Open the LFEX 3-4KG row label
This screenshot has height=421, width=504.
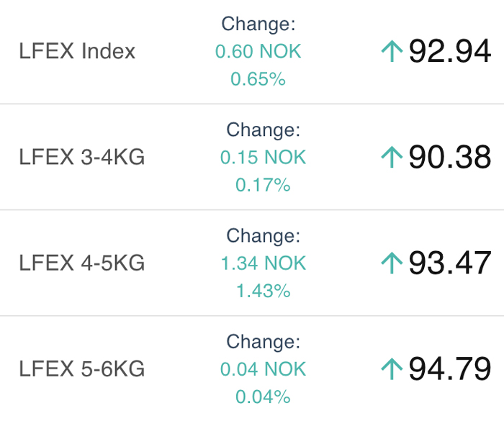(x=82, y=157)
